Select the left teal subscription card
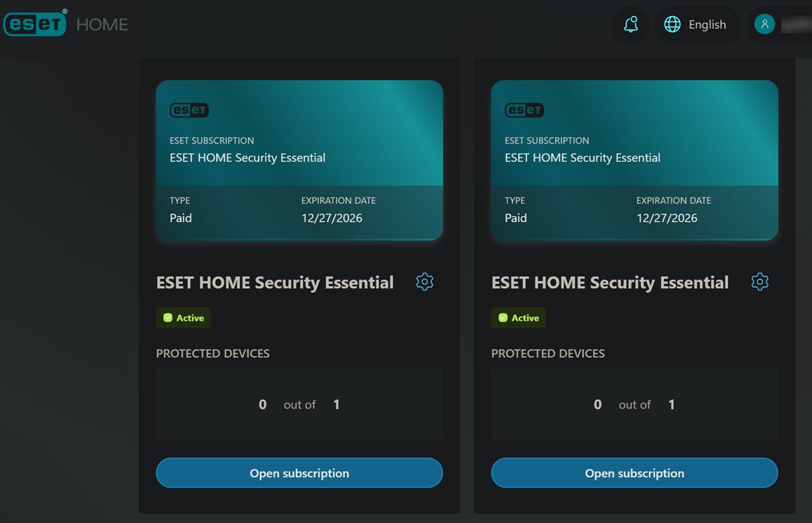The width and height of the screenshot is (812, 523). tap(299, 160)
